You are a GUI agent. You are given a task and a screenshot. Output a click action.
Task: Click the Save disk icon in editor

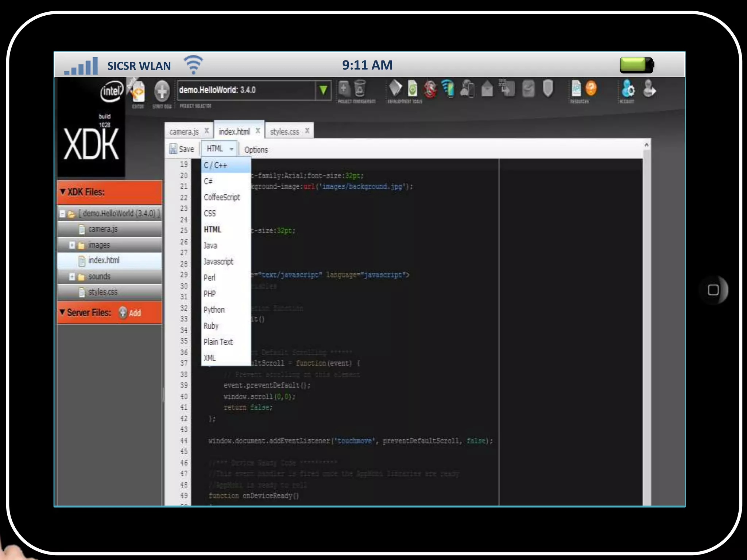coord(173,149)
